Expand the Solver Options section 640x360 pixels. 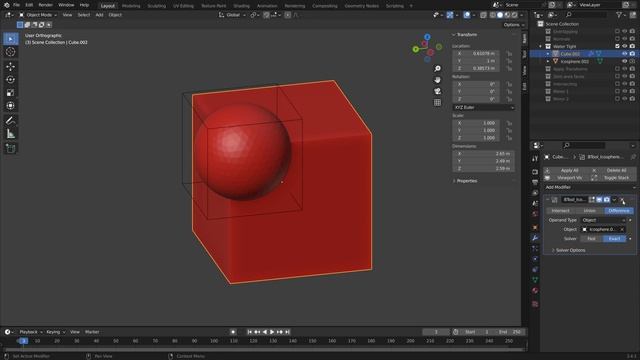(x=570, y=250)
